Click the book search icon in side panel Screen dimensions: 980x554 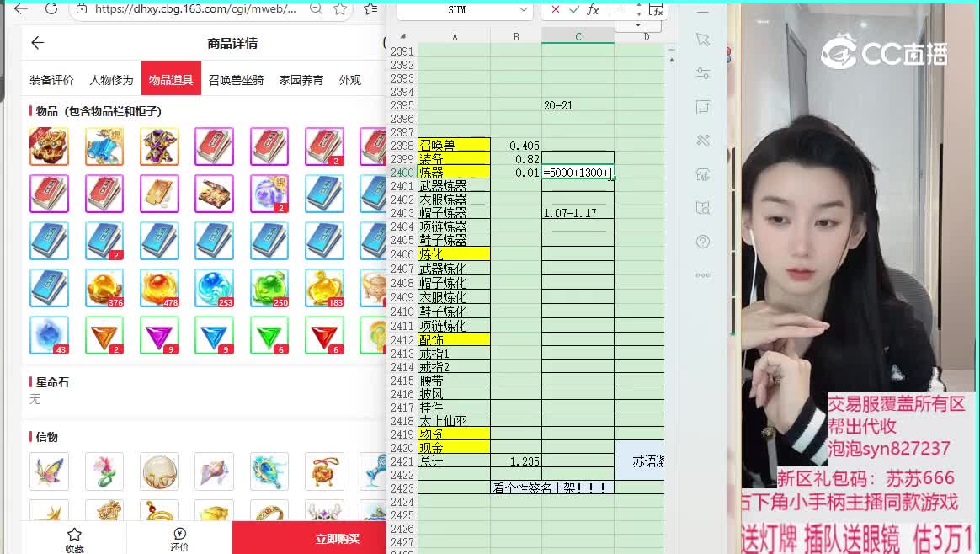click(x=702, y=208)
